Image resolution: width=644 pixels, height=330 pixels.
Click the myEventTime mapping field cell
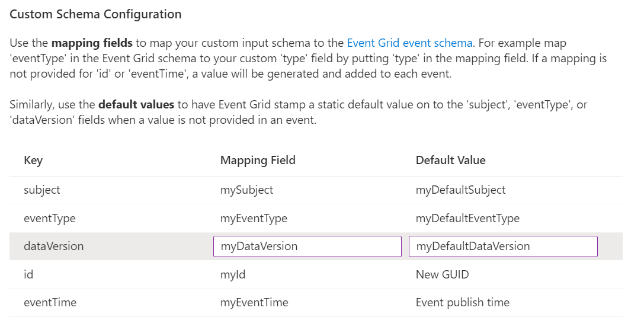tap(254, 303)
